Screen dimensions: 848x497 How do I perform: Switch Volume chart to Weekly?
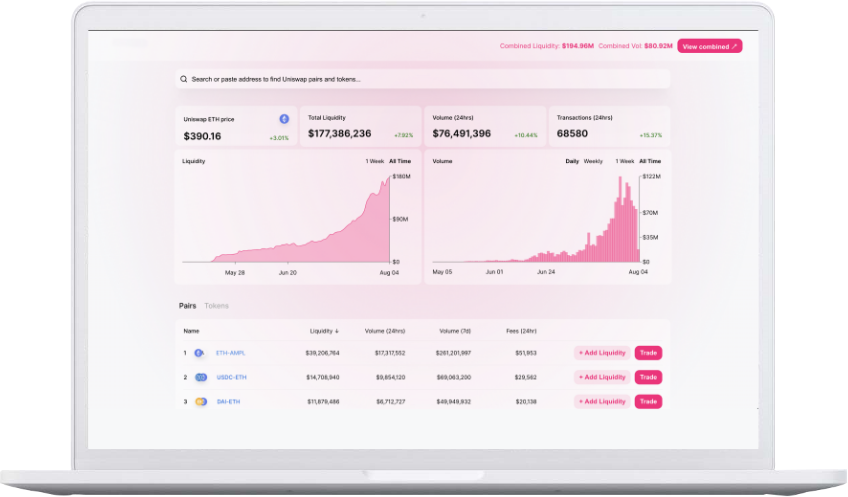pos(593,161)
